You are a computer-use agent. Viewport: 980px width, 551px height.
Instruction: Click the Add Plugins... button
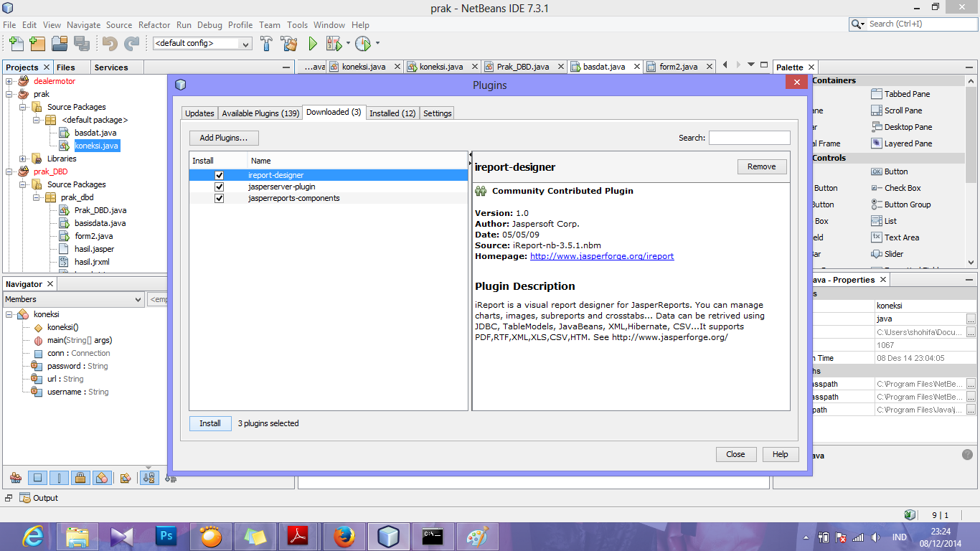pos(224,138)
